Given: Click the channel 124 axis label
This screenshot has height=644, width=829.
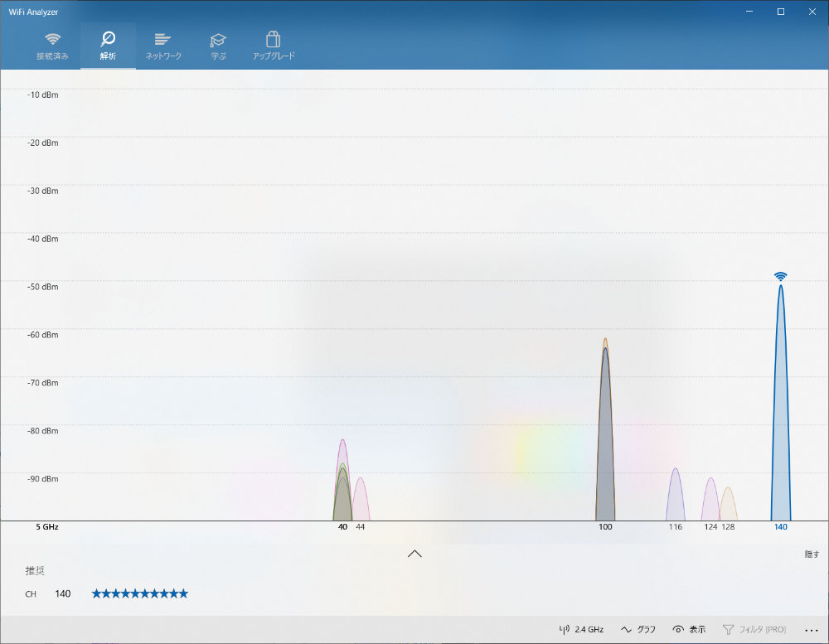Looking at the screenshot, I should [710, 526].
